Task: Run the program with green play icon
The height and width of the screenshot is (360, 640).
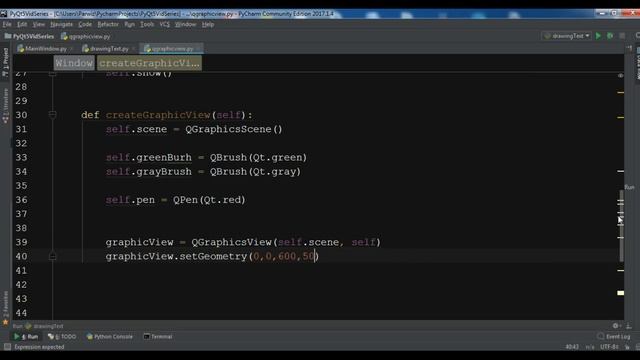Action: click(x=598, y=36)
